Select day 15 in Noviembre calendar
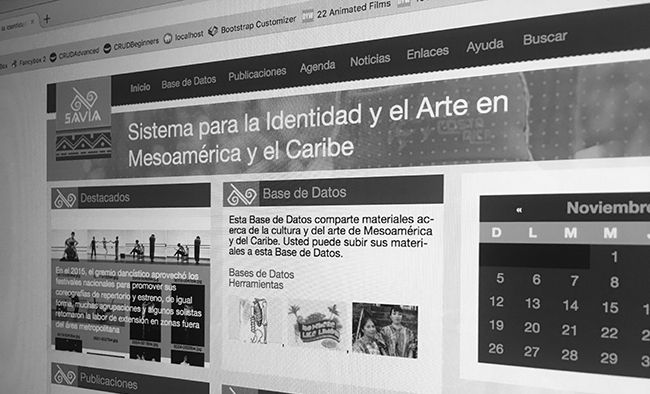Screen dimensions: 650x394 (x=610, y=307)
